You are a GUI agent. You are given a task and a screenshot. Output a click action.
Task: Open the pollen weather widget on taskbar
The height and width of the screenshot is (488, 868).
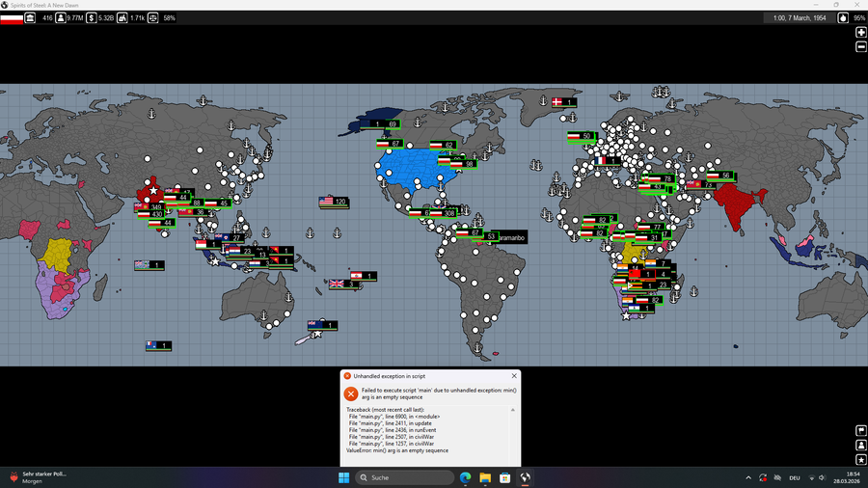coord(37,477)
